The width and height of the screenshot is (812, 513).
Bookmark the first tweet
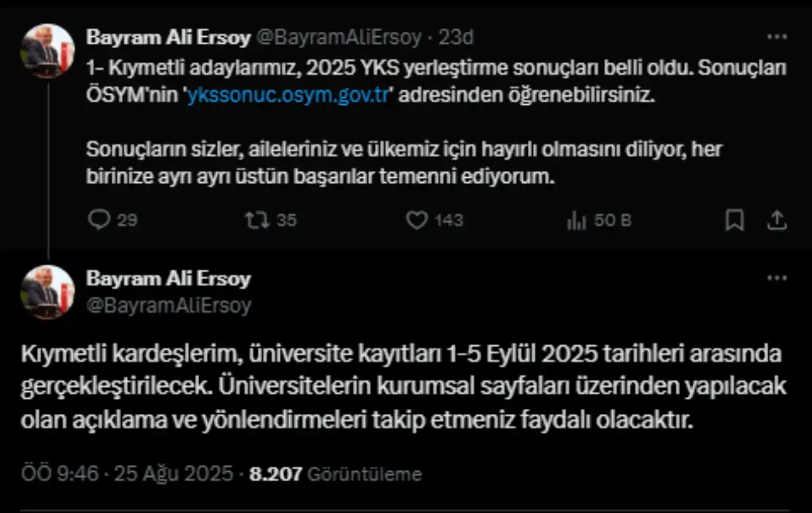(734, 219)
